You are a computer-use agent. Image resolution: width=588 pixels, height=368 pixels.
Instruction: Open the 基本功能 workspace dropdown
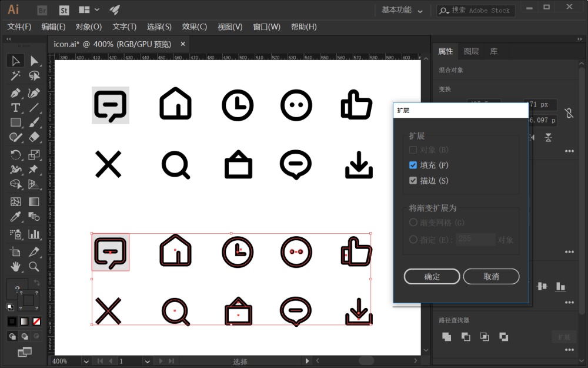click(x=402, y=10)
